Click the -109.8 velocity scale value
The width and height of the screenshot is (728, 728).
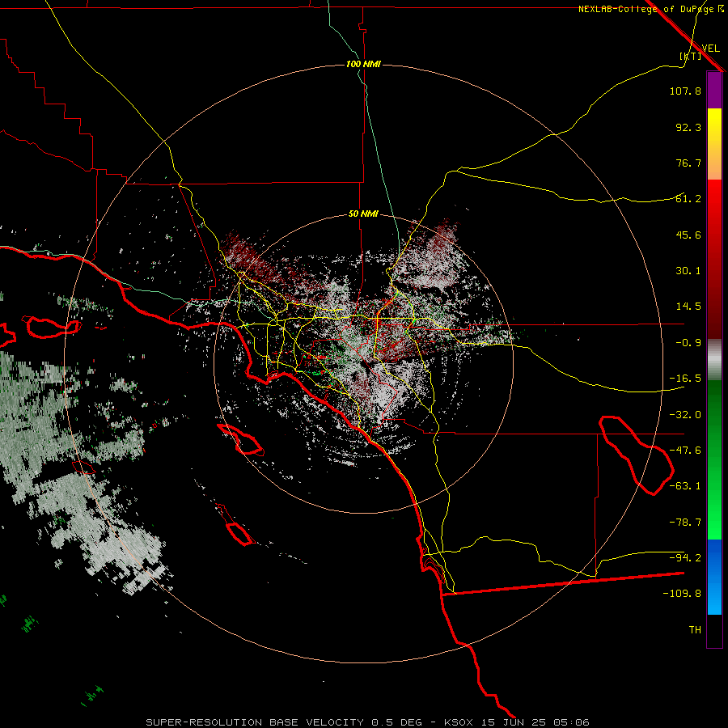click(x=682, y=594)
